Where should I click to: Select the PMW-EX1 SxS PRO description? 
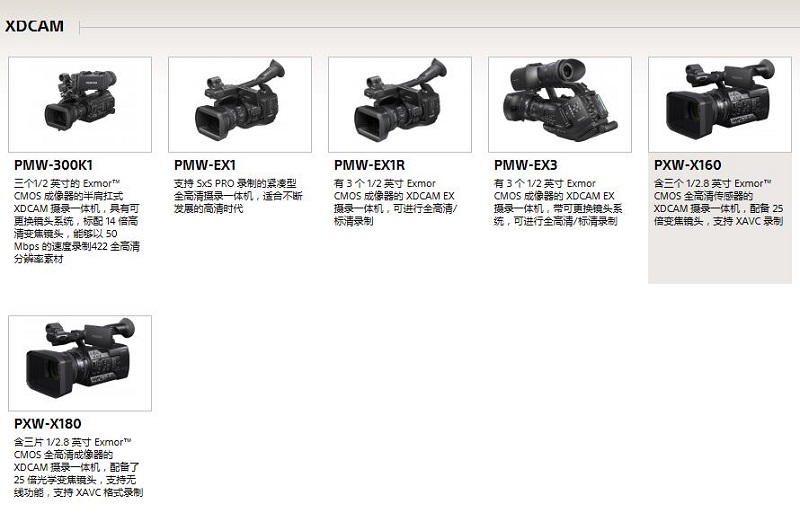coord(238,196)
